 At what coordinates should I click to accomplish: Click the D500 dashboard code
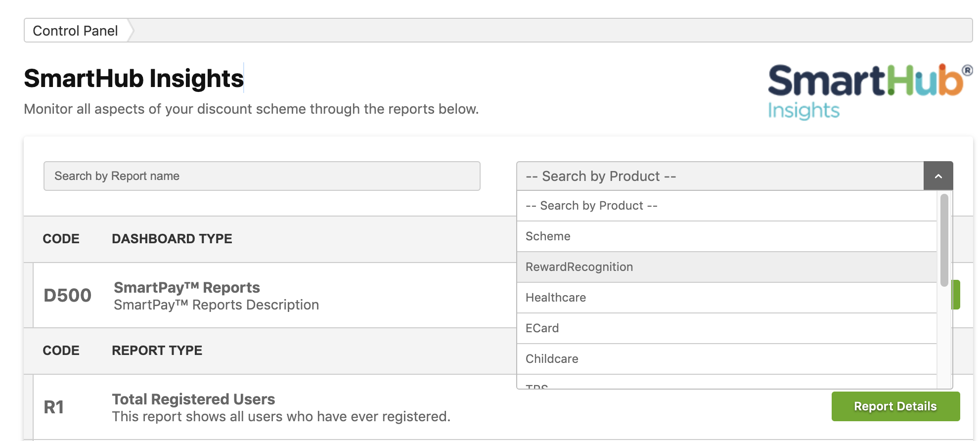67,295
